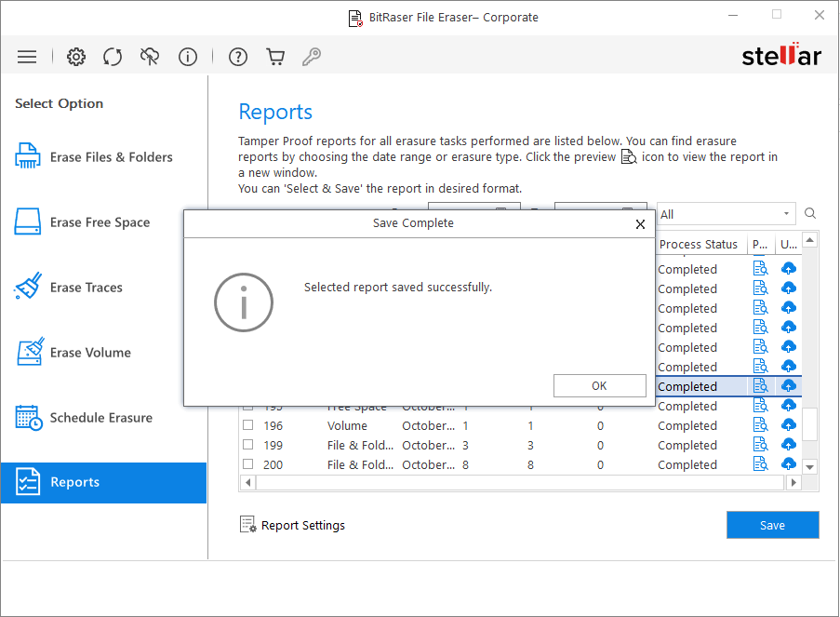Sort by the Process Status column header
This screenshot has width=840, height=617.
click(700, 244)
